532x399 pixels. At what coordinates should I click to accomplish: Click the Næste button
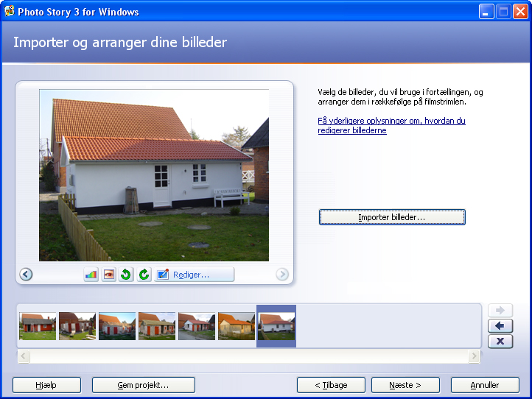tap(405, 385)
